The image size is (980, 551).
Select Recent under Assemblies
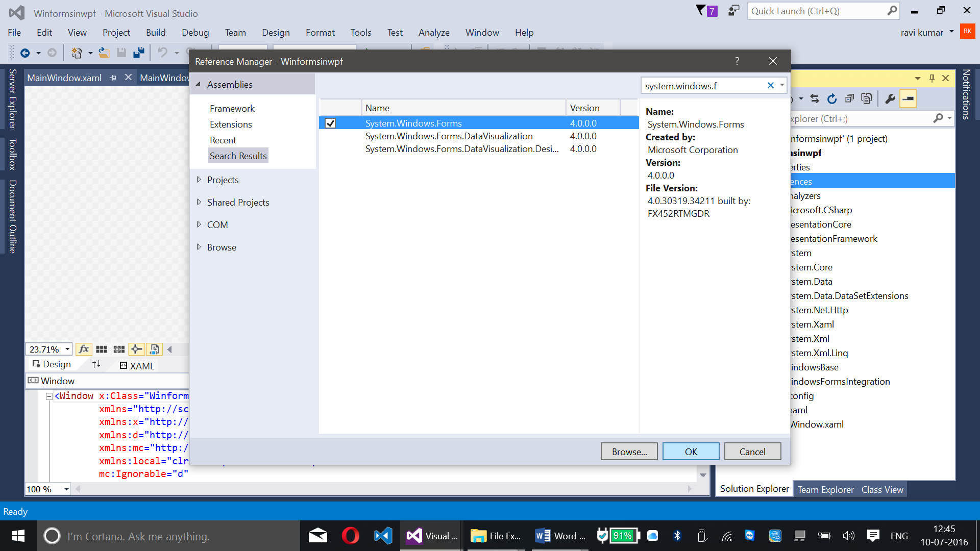pyautogui.click(x=223, y=140)
